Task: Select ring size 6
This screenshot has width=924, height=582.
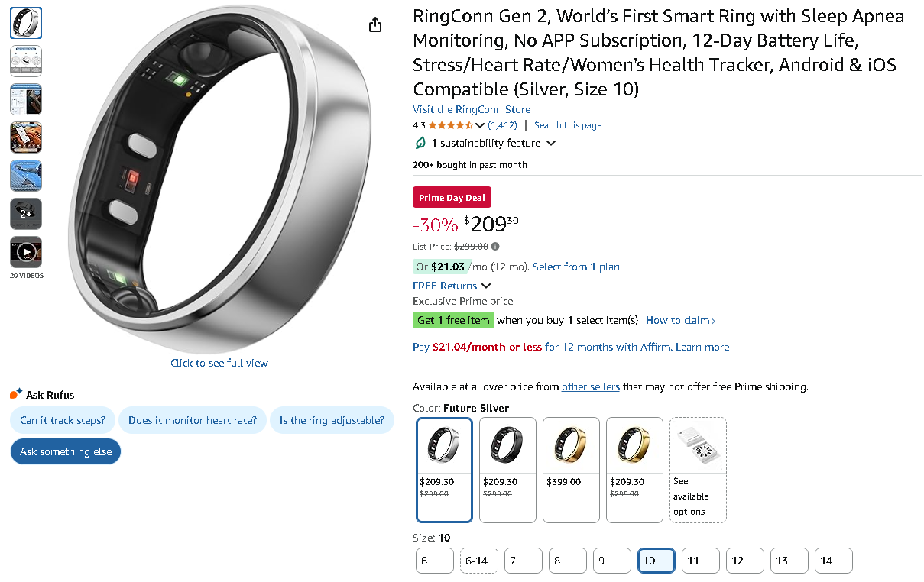Action: click(x=434, y=561)
